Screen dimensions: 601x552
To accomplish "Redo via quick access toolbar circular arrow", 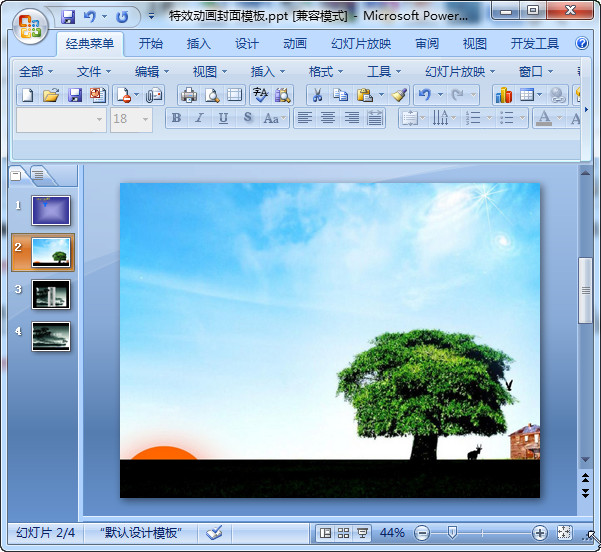I will 122,16.
